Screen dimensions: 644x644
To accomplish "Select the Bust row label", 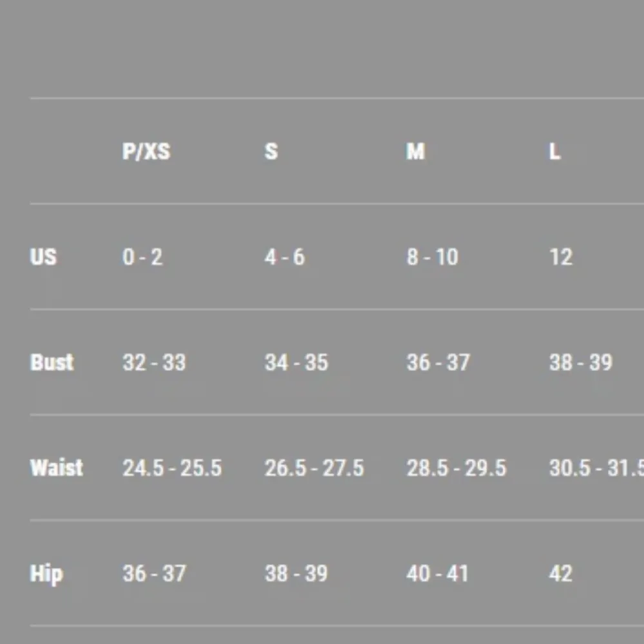I will click(x=52, y=362).
